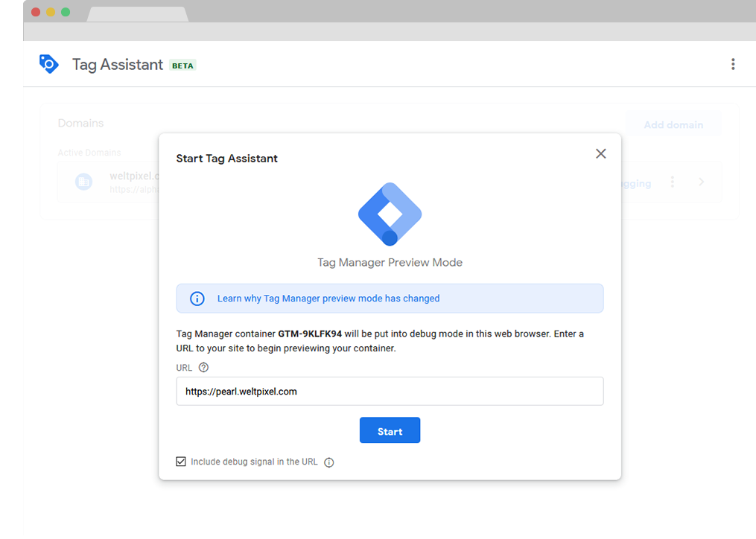756x539 pixels.
Task: Open the domain row's three-dot options
Action: click(673, 182)
